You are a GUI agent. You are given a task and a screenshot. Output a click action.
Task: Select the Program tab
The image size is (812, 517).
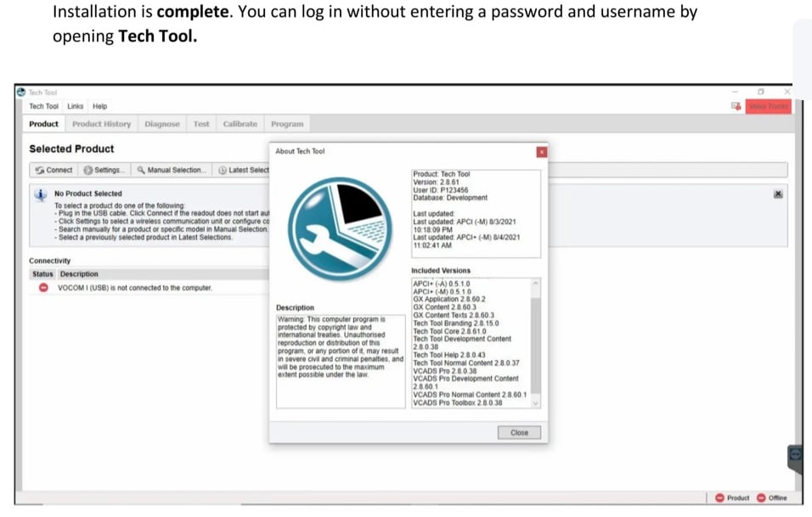pos(287,124)
